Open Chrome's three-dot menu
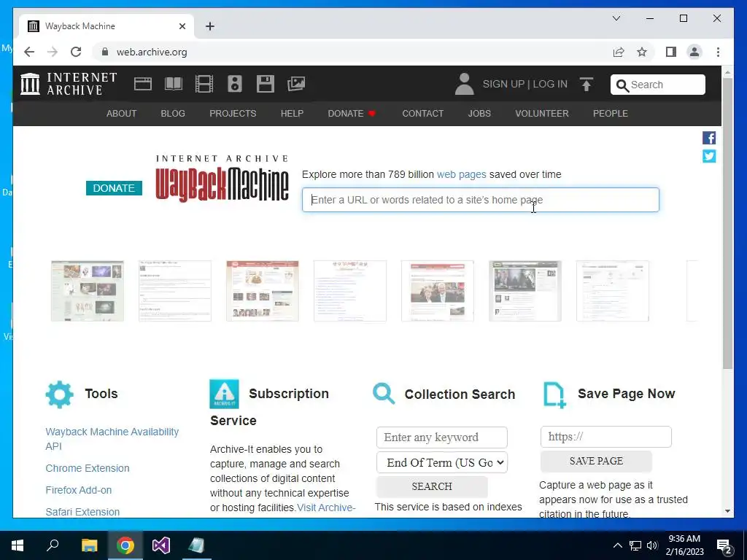The height and width of the screenshot is (560, 747). (718, 52)
